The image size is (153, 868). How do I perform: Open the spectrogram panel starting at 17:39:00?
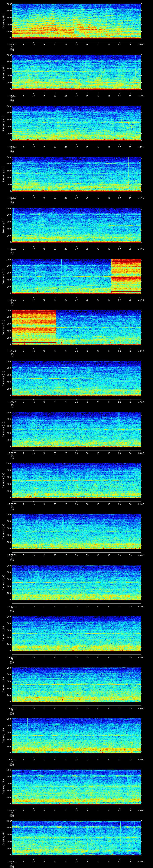tap(76, 532)
